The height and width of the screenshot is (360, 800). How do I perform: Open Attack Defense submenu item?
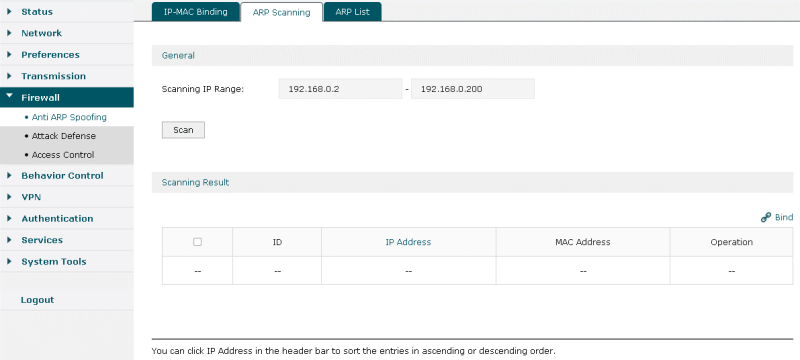tap(64, 136)
